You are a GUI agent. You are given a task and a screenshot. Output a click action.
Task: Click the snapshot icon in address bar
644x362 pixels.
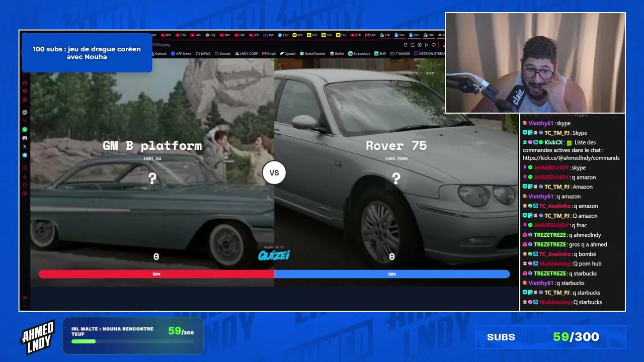[412, 45]
